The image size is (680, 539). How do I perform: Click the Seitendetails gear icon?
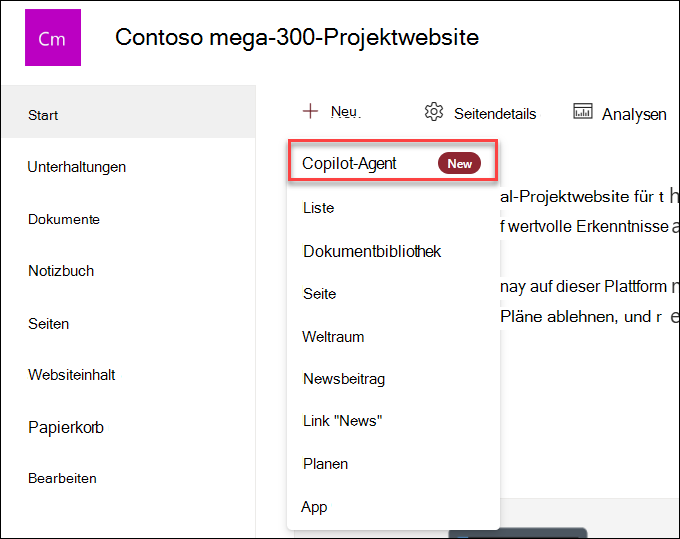(x=434, y=112)
